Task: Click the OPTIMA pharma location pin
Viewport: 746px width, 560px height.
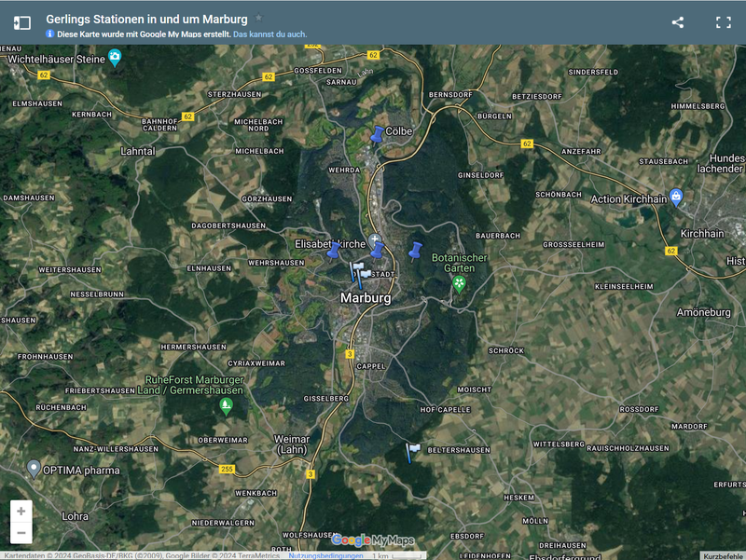Action: [x=34, y=469]
